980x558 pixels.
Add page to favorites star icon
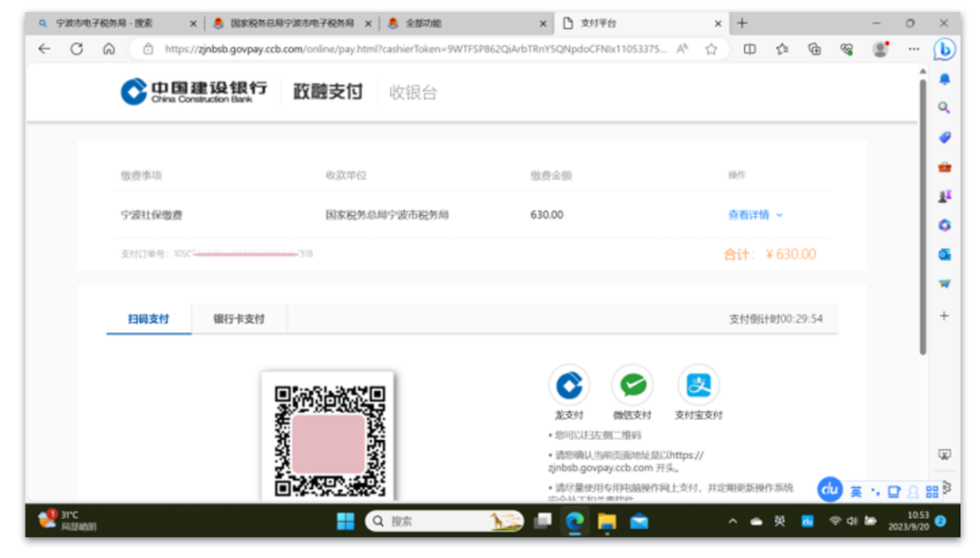point(711,49)
